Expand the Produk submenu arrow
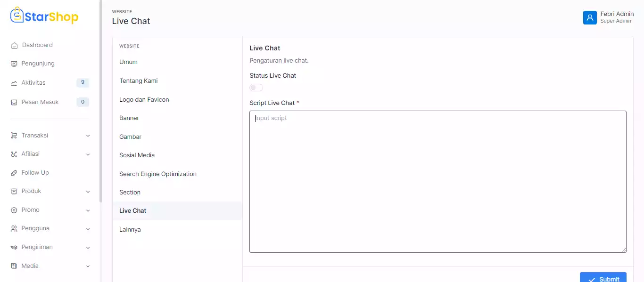This screenshot has height=282, width=644. click(88, 192)
